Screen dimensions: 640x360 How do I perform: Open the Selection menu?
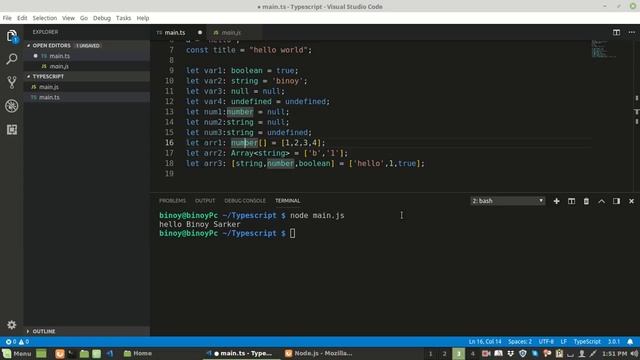click(44, 18)
